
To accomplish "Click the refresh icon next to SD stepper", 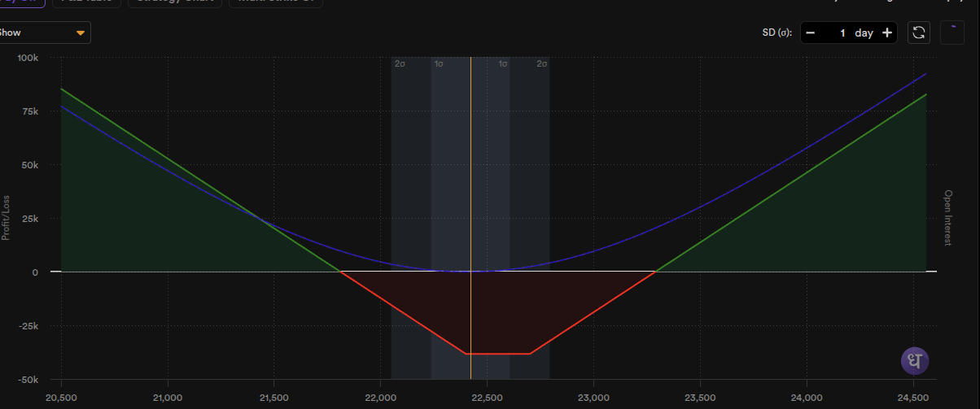I will pyautogui.click(x=919, y=33).
